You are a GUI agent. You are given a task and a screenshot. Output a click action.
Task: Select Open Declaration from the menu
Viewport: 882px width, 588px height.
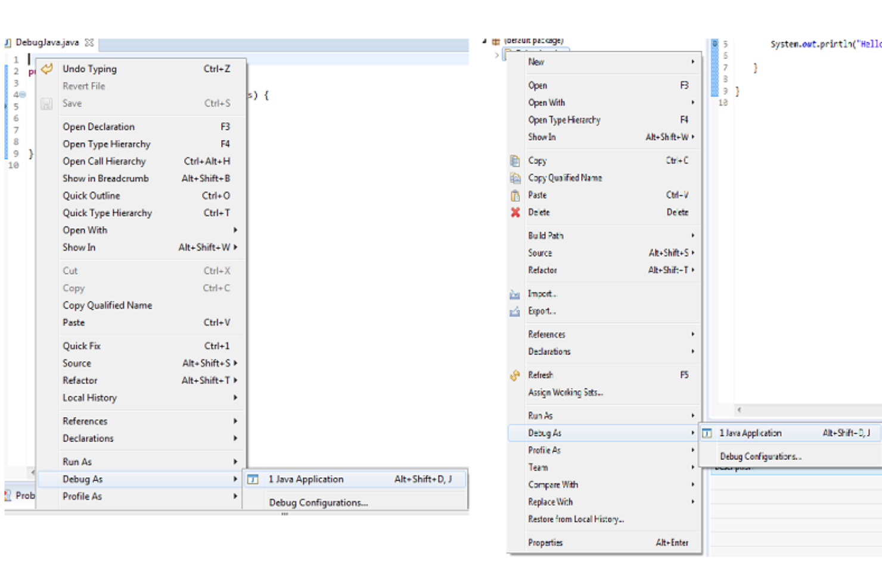98,126
